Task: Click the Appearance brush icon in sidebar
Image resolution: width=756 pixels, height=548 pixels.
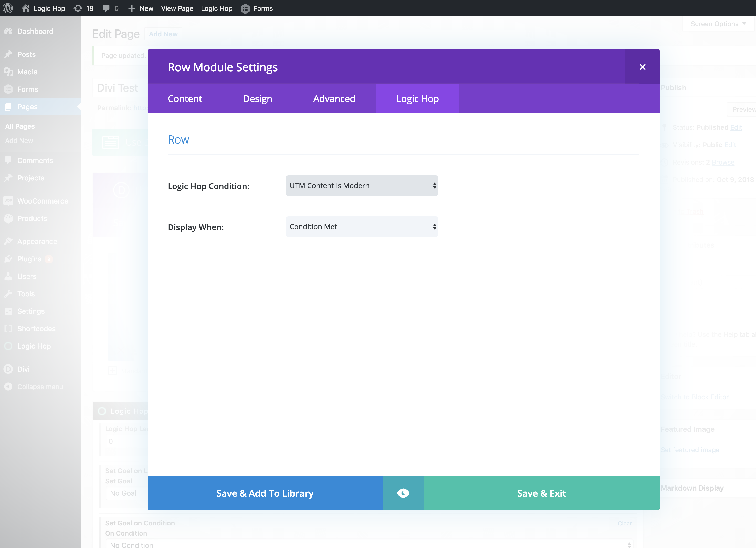Action: point(8,241)
